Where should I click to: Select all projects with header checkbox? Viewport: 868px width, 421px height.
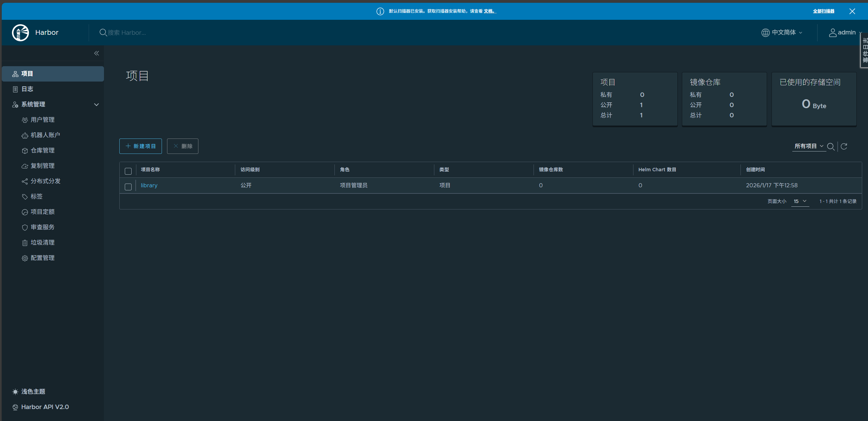point(128,171)
